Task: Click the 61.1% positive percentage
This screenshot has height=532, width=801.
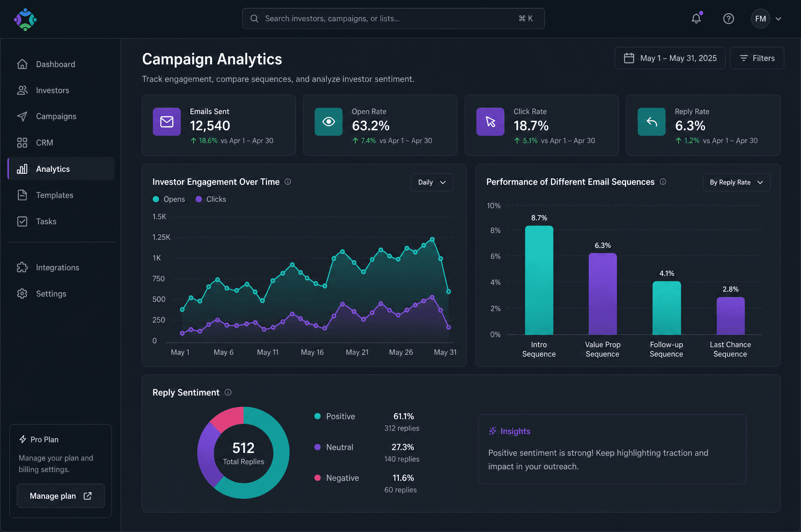Action: (x=403, y=416)
